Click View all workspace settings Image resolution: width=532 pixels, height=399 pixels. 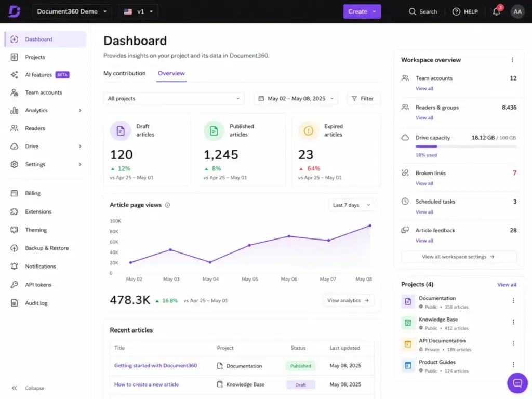pyautogui.click(x=458, y=257)
